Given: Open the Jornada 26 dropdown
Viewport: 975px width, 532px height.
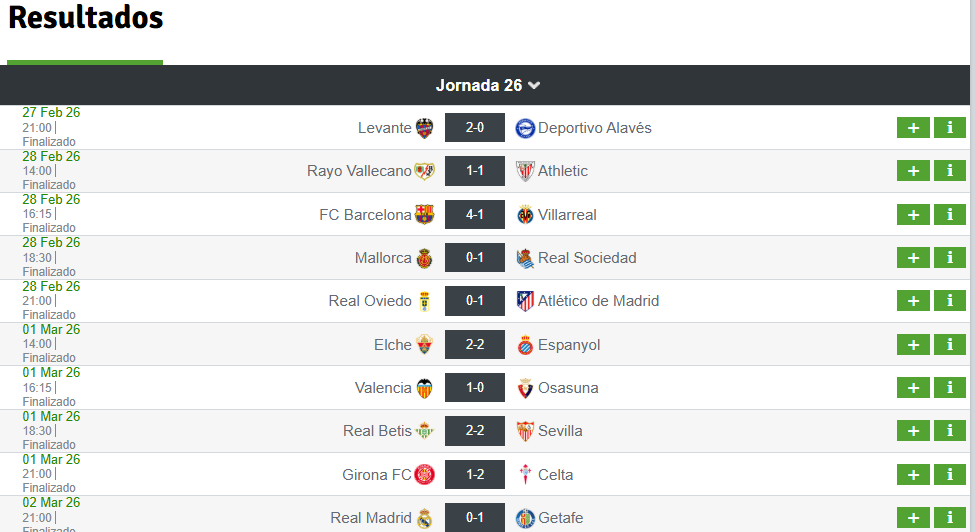Looking at the screenshot, I should [488, 86].
